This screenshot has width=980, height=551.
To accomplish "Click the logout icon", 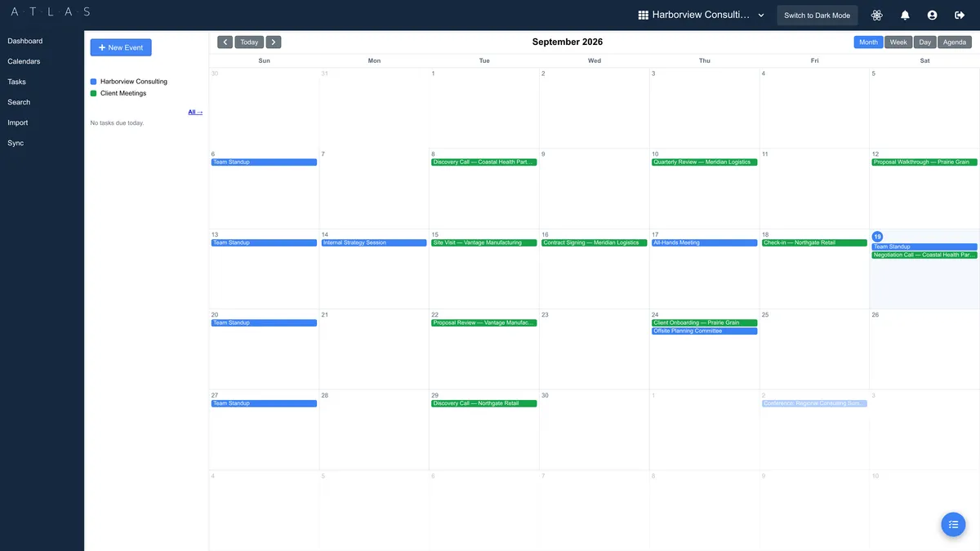I will click(960, 16).
